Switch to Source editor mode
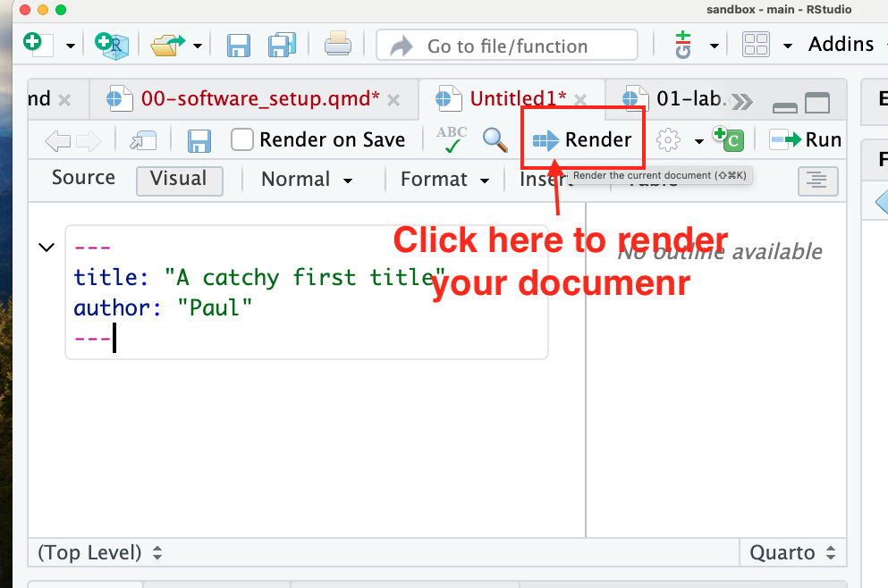The height and width of the screenshot is (588, 888). 83,178
